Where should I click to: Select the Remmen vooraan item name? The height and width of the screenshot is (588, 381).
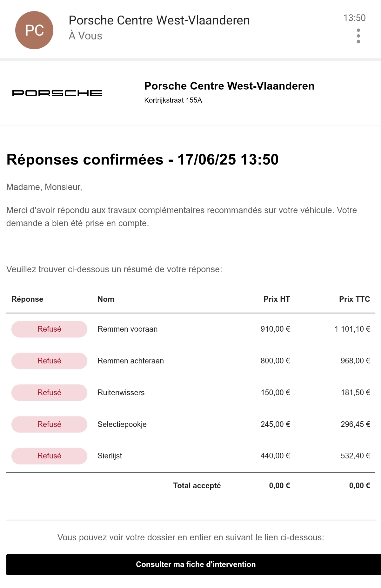coord(127,329)
